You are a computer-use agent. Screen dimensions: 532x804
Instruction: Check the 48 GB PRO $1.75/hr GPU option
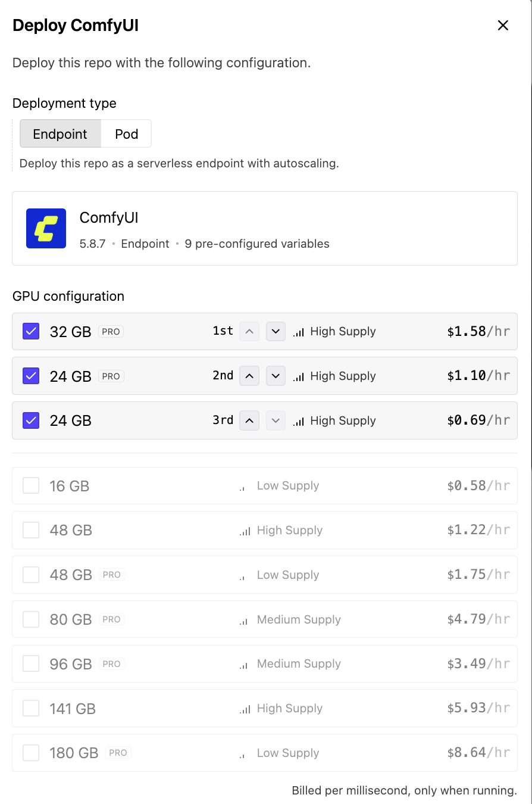tap(31, 575)
